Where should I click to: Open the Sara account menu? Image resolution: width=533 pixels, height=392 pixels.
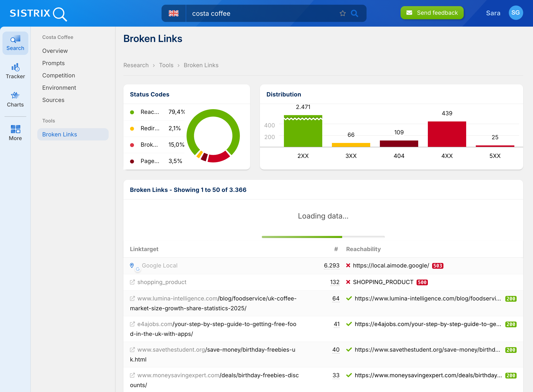click(x=493, y=13)
